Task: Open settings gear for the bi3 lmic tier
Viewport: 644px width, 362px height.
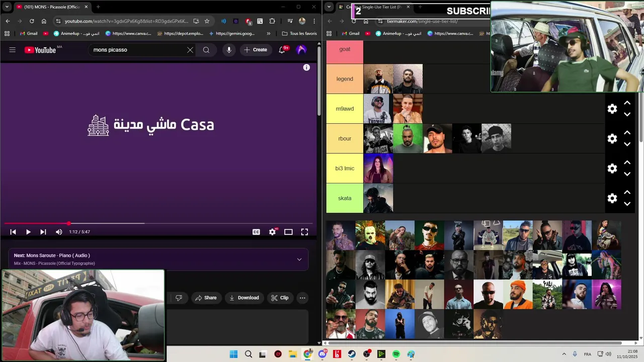Action: [612, 168]
